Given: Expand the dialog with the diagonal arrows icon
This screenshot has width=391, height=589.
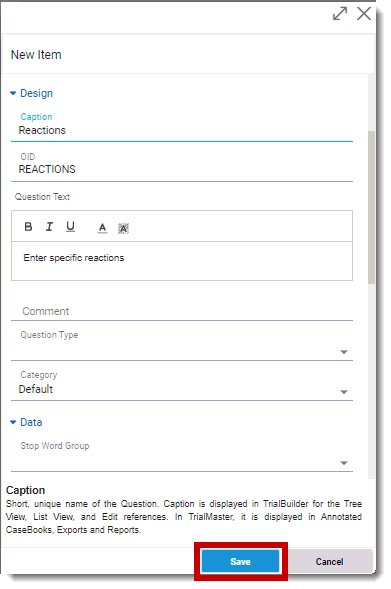Looking at the screenshot, I should pos(340,14).
